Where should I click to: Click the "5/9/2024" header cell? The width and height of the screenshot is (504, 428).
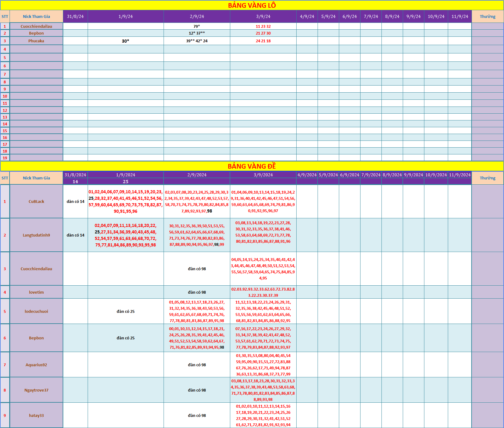point(328,175)
